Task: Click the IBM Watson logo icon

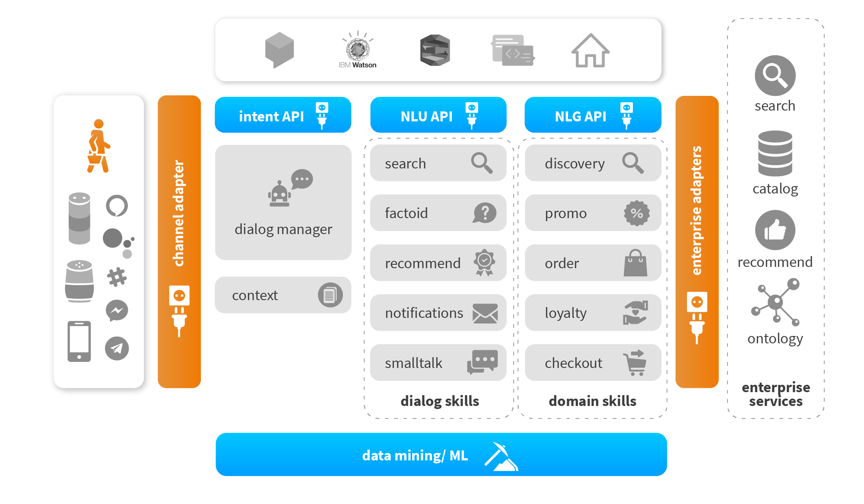Action: pyautogui.click(x=354, y=54)
